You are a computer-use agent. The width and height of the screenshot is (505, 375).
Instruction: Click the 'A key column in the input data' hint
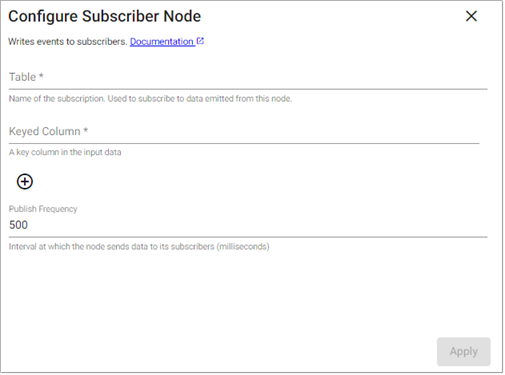(x=65, y=152)
